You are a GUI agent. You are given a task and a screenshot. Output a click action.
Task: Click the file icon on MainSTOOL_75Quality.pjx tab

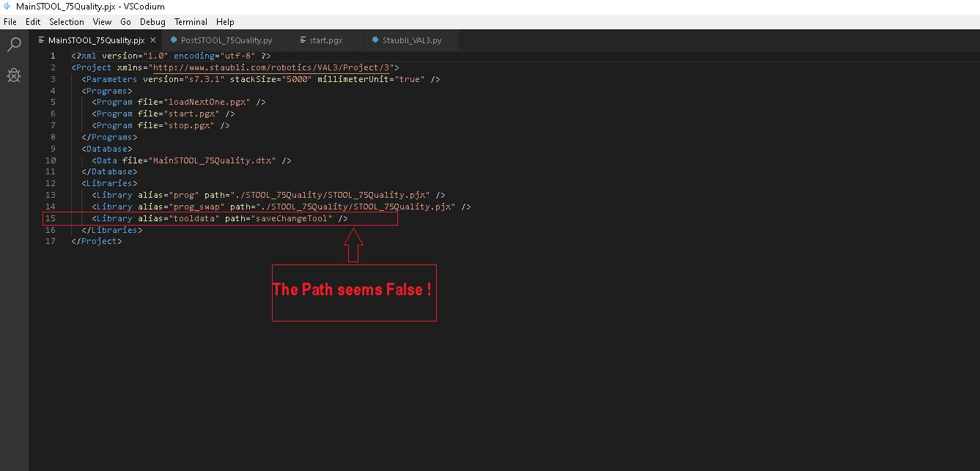[42, 40]
